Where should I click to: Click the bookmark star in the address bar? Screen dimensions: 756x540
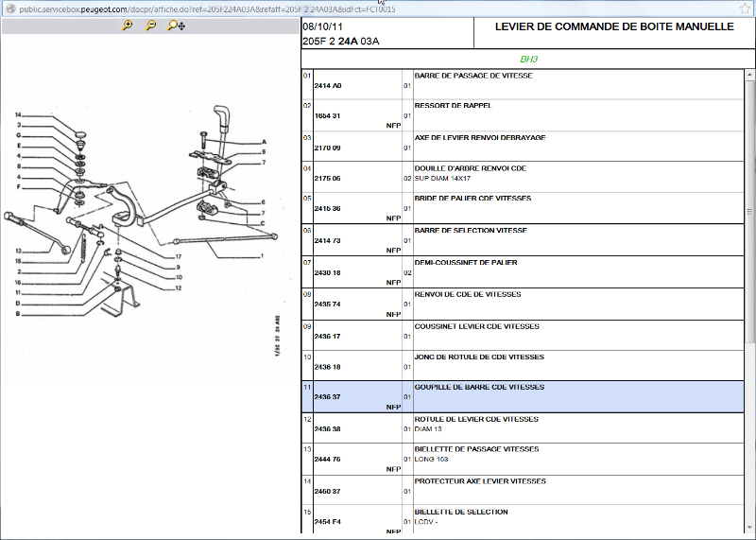pyautogui.click(x=745, y=9)
